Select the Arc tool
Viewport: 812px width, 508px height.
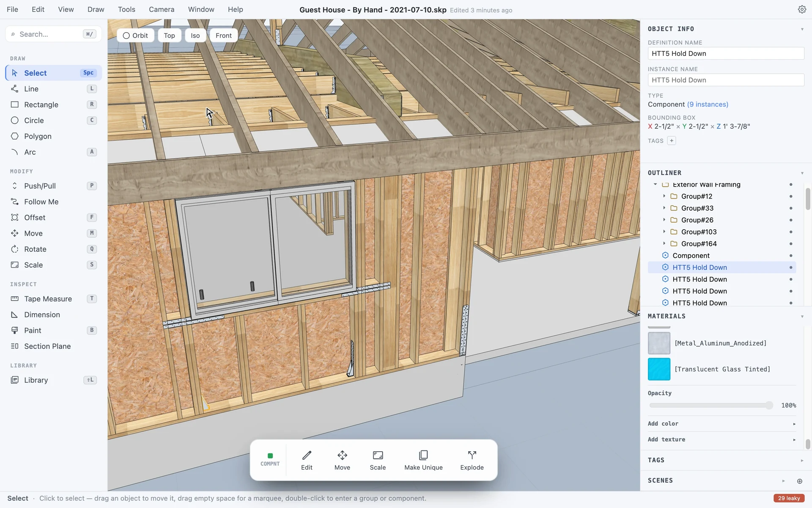pos(54,152)
